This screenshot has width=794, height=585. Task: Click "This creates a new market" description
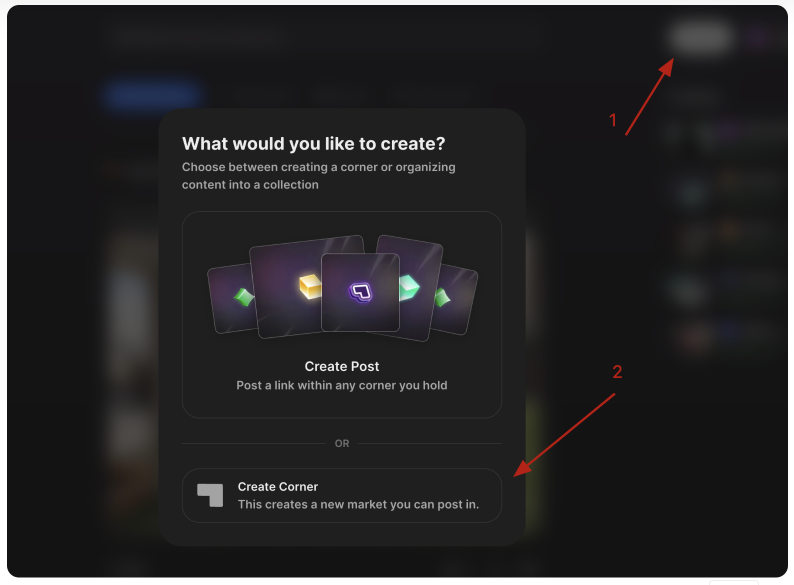[x=359, y=504]
